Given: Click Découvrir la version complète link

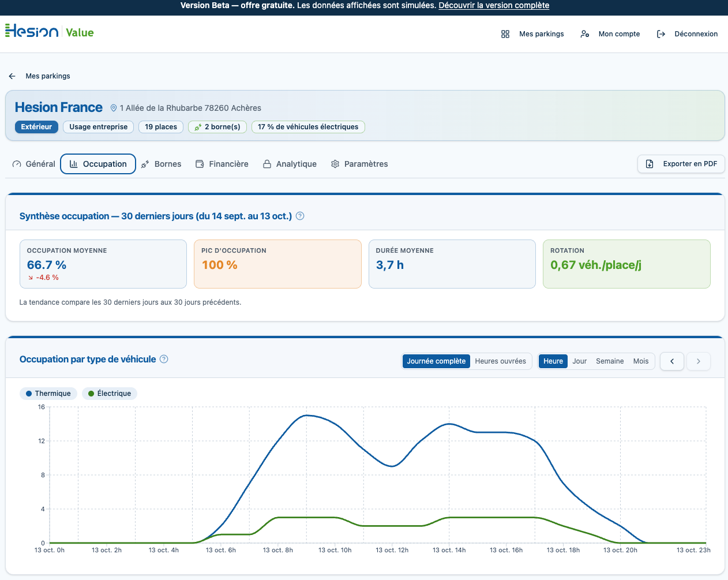Looking at the screenshot, I should click(x=494, y=5).
